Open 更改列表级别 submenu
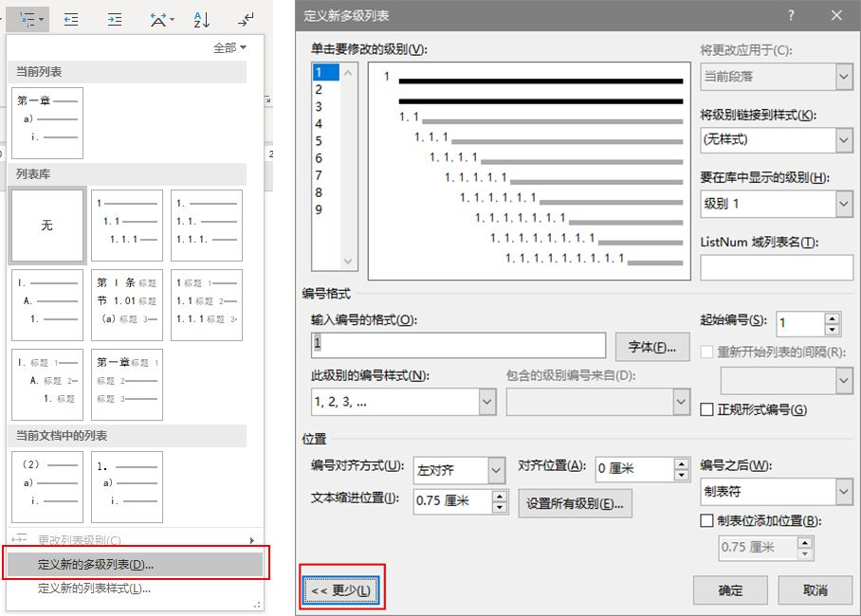The height and width of the screenshot is (616, 861). [x=134, y=540]
